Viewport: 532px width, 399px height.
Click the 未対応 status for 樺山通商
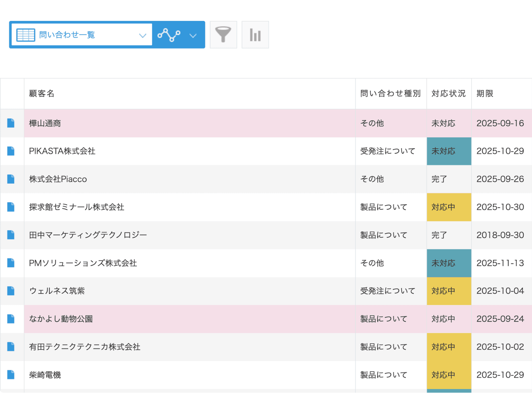pos(449,123)
